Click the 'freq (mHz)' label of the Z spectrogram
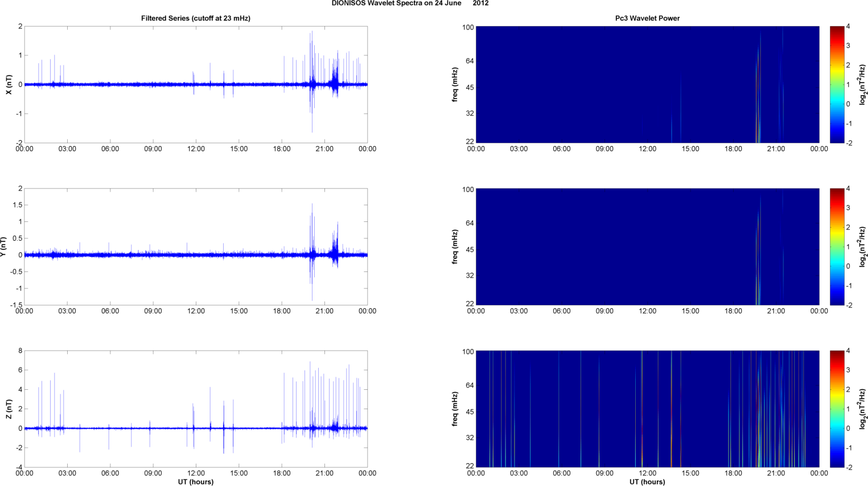The width and height of the screenshot is (868, 486). pyautogui.click(x=455, y=409)
